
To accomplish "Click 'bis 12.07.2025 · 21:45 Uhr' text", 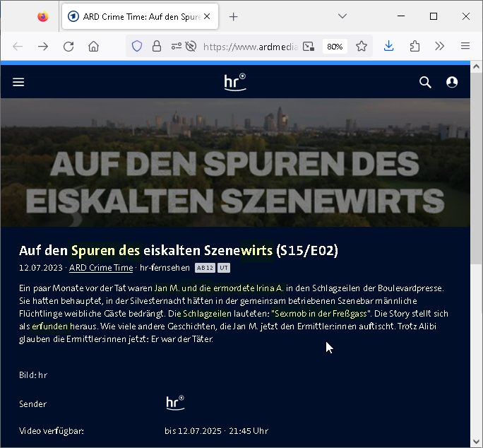I will 217,431.
